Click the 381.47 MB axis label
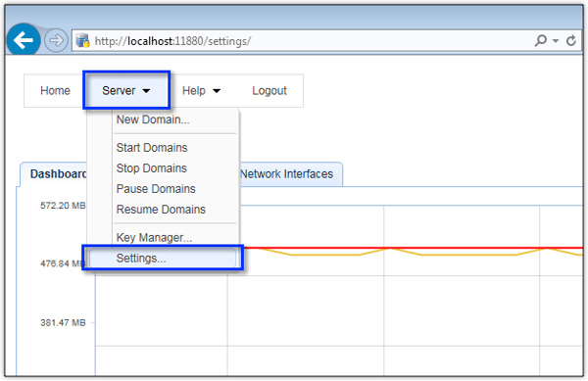 click(x=63, y=322)
